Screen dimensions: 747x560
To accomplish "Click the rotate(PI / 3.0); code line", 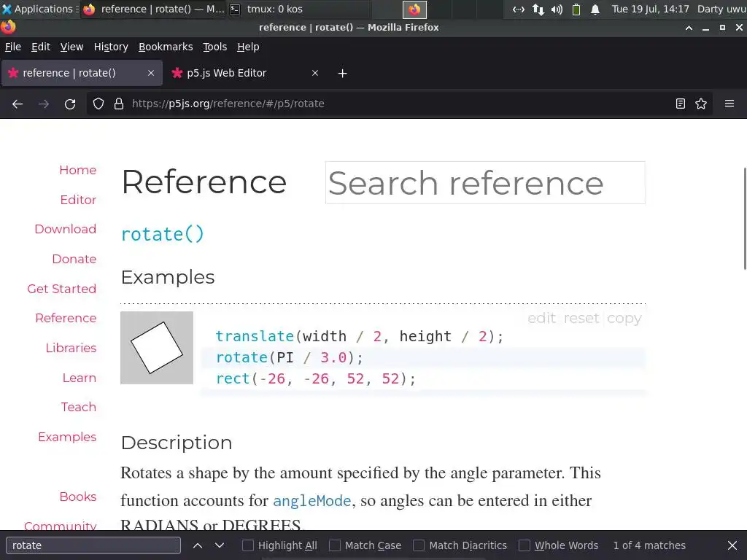I will pyautogui.click(x=290, y=357).
